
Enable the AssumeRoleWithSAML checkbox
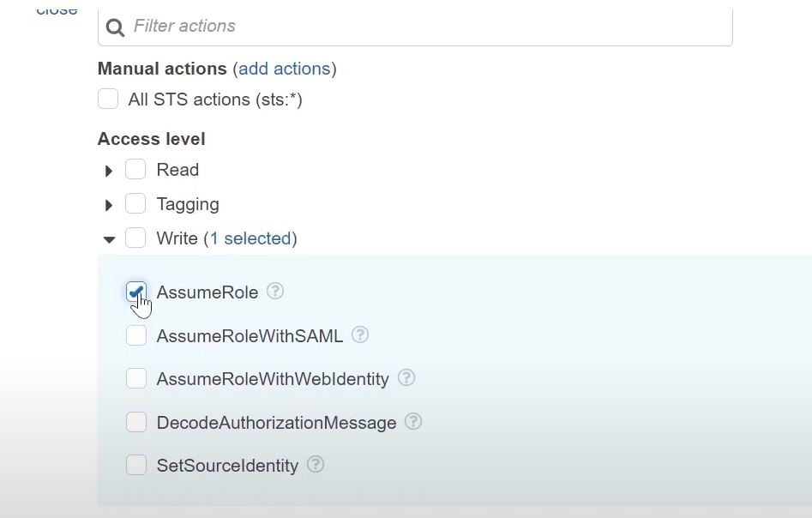coord(136,335)
